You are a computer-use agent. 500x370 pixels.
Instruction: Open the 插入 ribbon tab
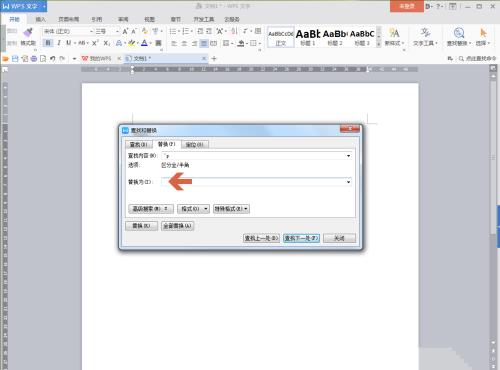[x=41, y=19]
